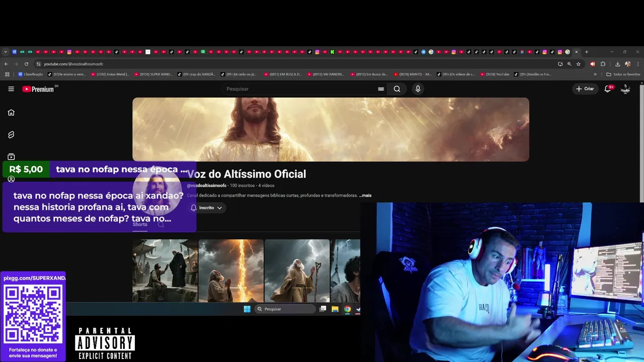Open the YouTube hamburger guide menu
Screen dimensions: 644x362
(11, 89)
